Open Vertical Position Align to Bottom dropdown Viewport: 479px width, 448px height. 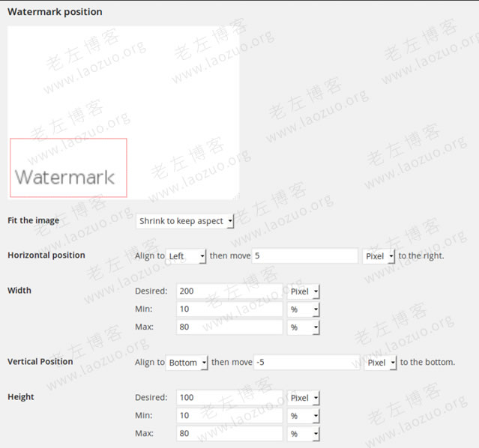click(187, 363)
